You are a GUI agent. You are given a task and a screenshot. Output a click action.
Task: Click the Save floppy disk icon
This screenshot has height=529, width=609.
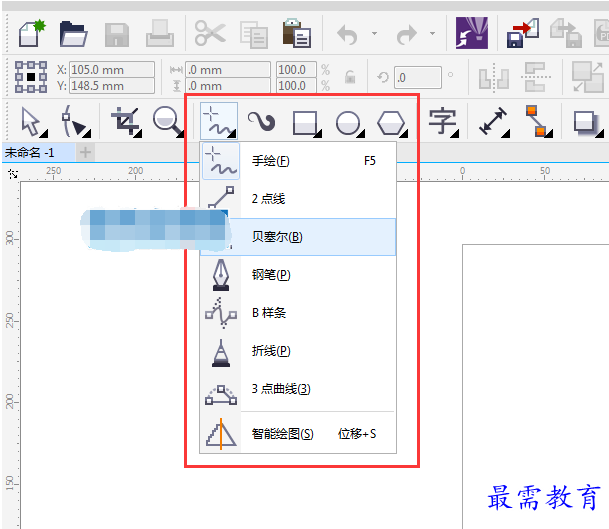pyautogui.click(x=117, y=35)
